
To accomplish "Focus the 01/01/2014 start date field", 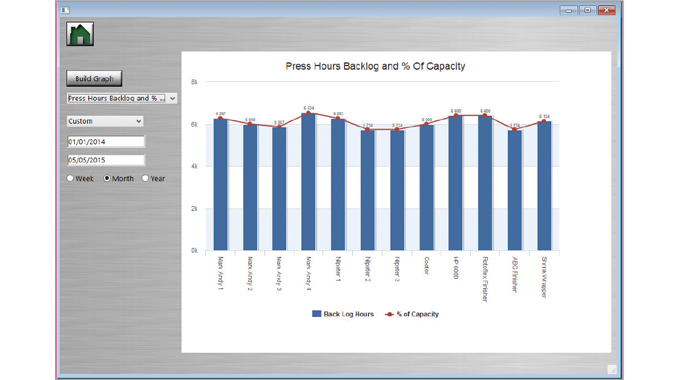I will (x=106, y=141).
